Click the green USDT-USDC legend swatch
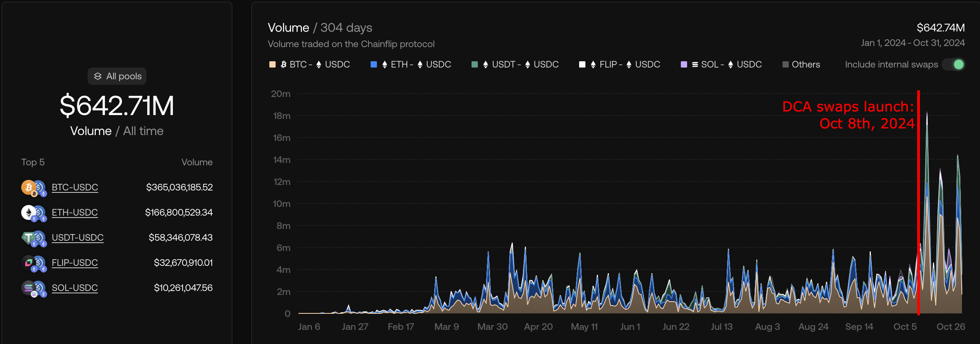This screenshot has height=344, width=980. [475, 64]
